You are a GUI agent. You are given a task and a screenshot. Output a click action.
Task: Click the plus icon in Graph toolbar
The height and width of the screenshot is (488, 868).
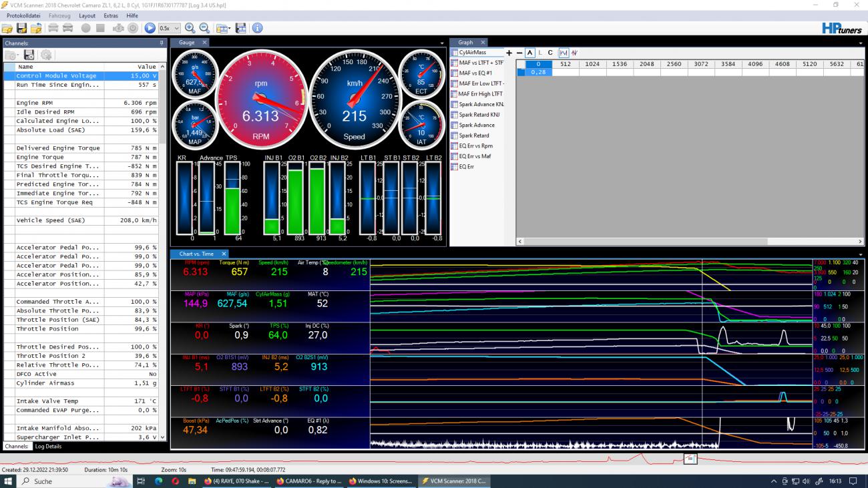click(x=509, y=53)
